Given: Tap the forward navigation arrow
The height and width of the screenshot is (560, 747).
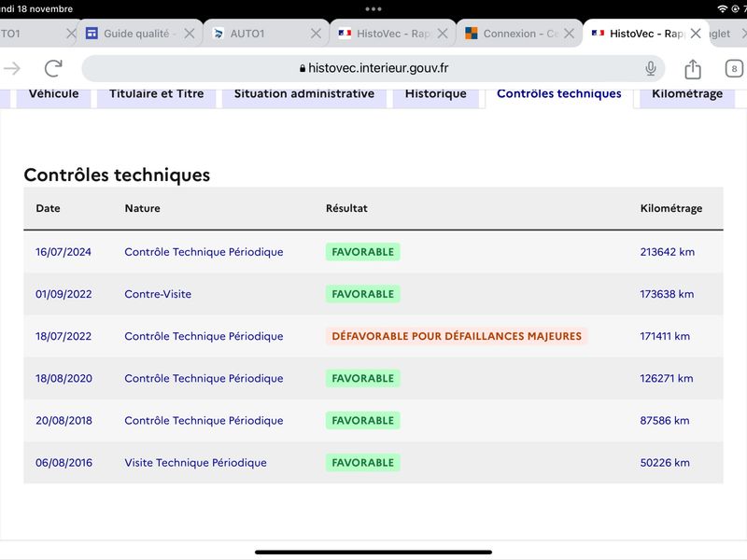Looking at the screenshot, I should pos(12,68).
